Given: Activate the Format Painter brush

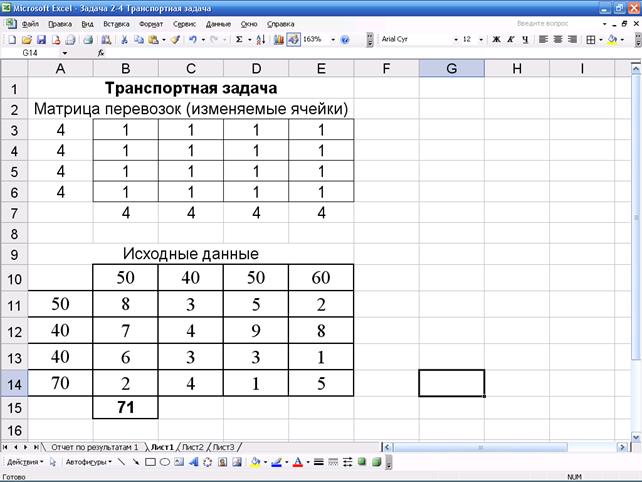Looking at the screenshot, I should (176, 40).
